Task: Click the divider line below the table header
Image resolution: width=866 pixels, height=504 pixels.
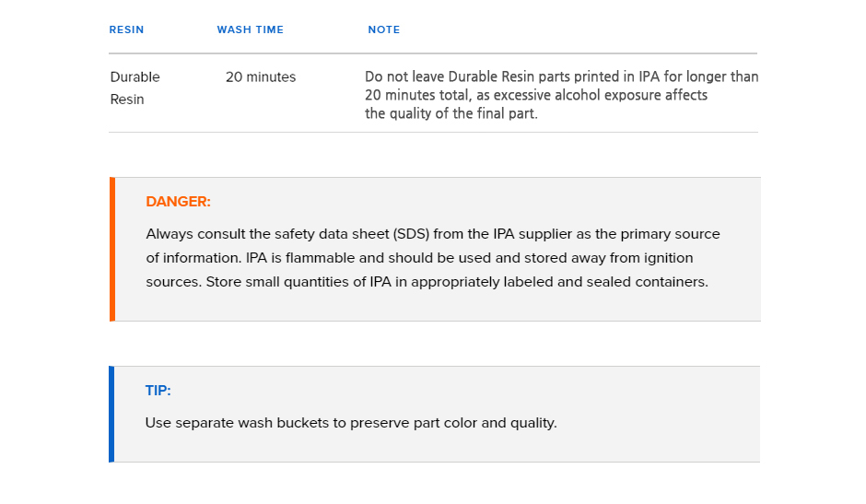Action: (x=433, y=53)
